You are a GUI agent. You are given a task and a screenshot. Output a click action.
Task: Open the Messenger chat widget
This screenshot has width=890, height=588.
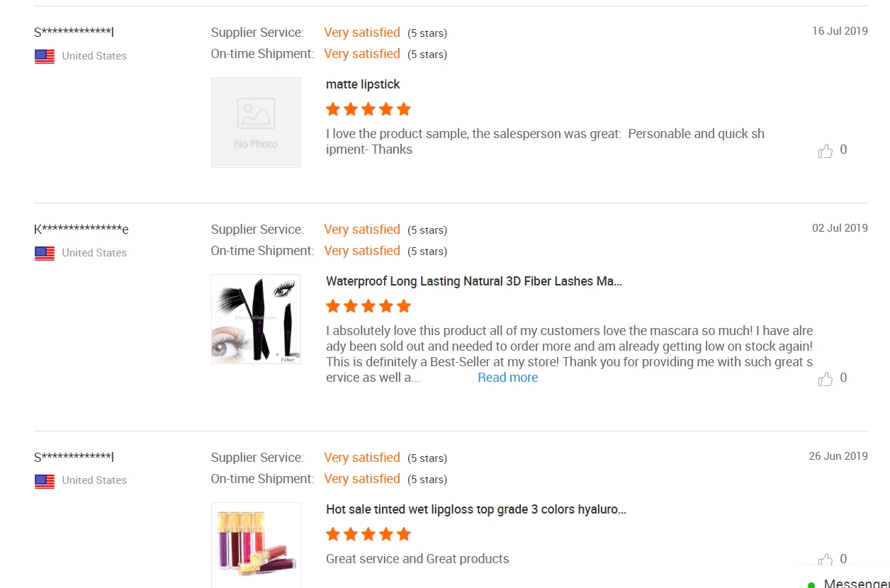[850, 583]
